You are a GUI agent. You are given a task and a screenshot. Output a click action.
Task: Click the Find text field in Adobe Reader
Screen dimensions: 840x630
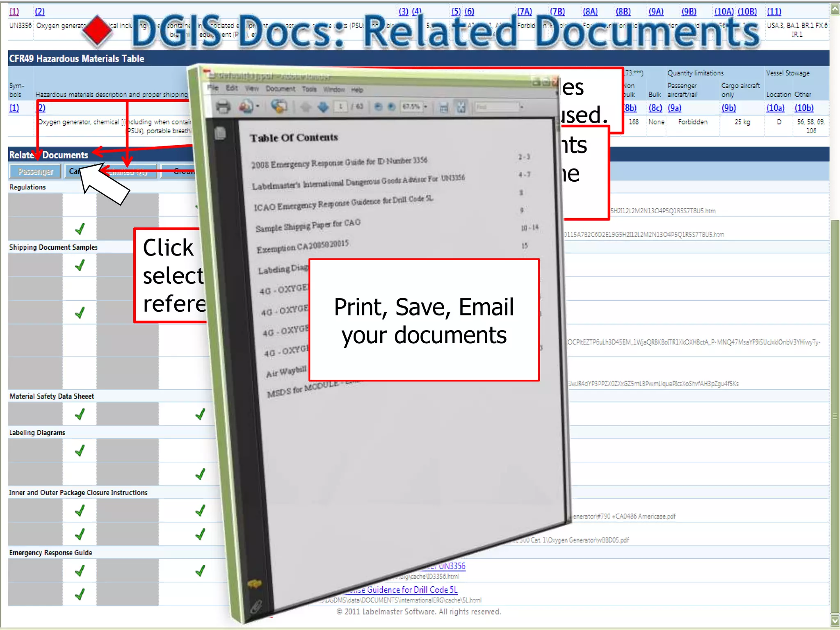[496, 107]
